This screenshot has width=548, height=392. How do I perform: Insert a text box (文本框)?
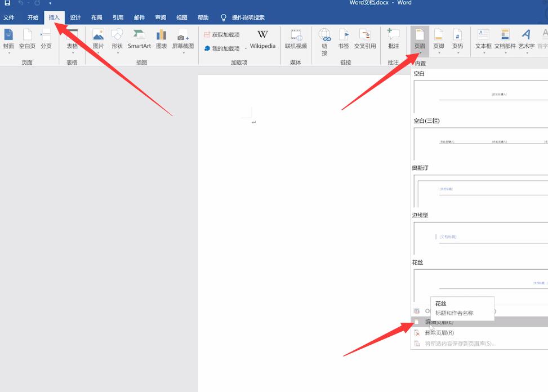(x=484, y=41)
